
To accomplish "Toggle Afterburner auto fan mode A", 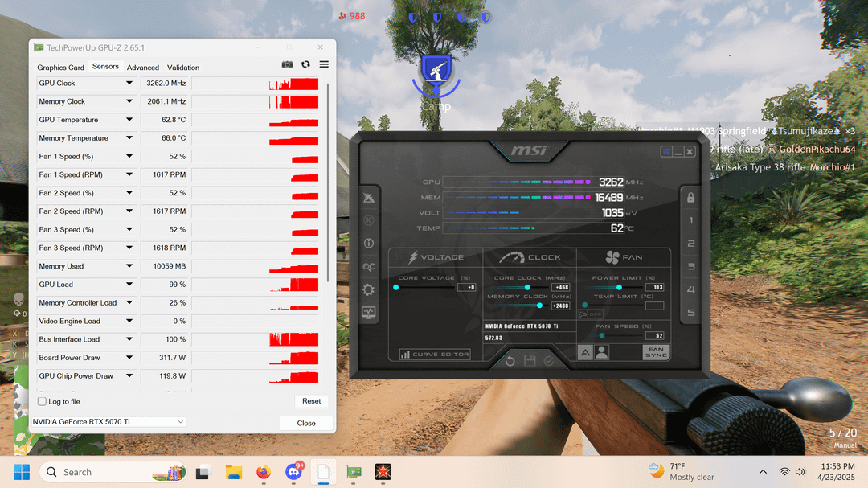I will (585, 352).
